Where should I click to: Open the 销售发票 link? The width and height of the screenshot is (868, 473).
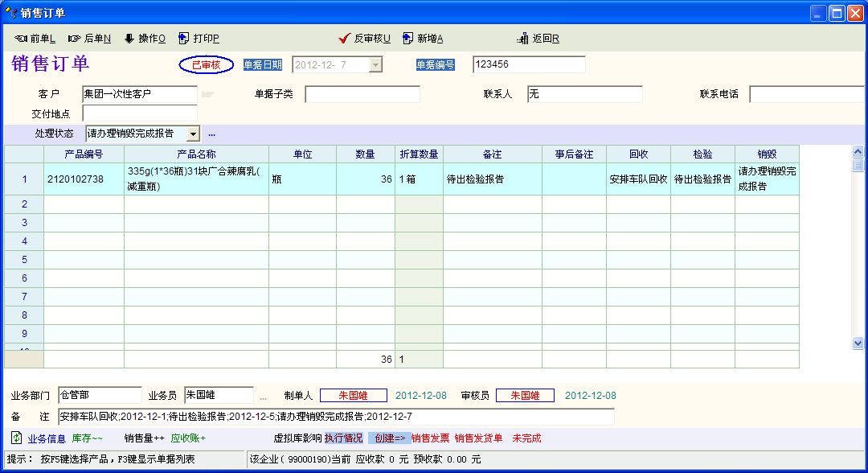click(x=431, y=438)
